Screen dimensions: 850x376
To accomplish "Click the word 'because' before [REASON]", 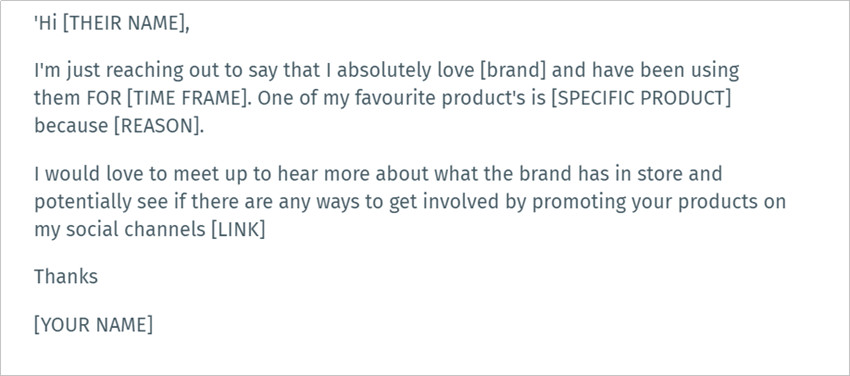I will click(70, 126).
